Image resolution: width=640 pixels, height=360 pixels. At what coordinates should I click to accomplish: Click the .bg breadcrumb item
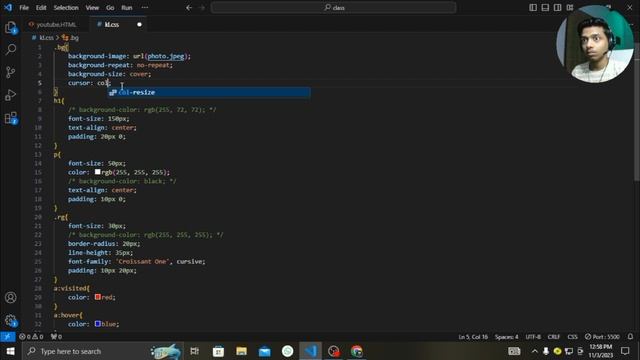(71, 38)
